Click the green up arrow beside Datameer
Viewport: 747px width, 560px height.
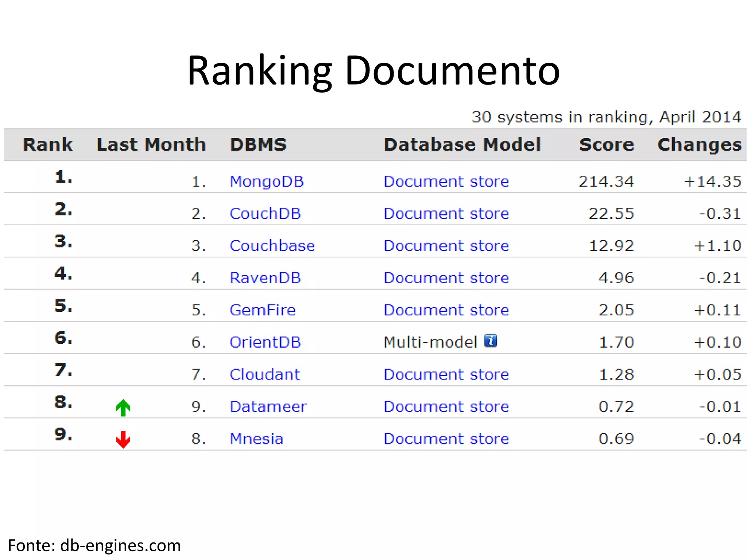(123, 408)
